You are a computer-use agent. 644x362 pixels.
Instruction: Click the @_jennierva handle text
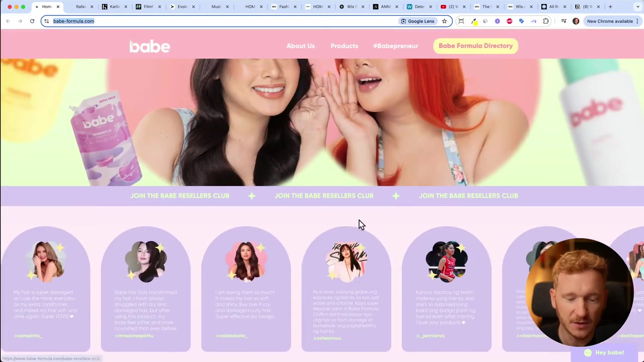click(x=430, y=335)
